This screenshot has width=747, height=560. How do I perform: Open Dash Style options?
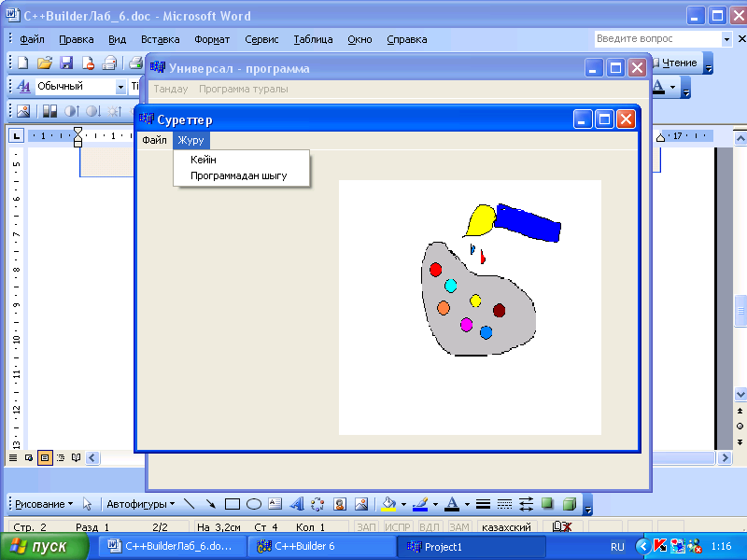(504, 504)
